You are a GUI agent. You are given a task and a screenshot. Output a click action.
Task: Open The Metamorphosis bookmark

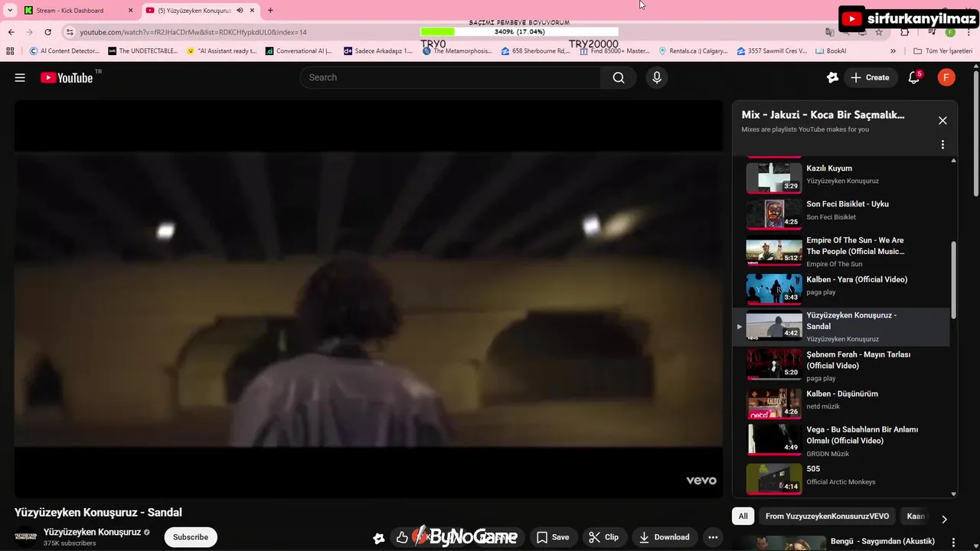(456, 51)
